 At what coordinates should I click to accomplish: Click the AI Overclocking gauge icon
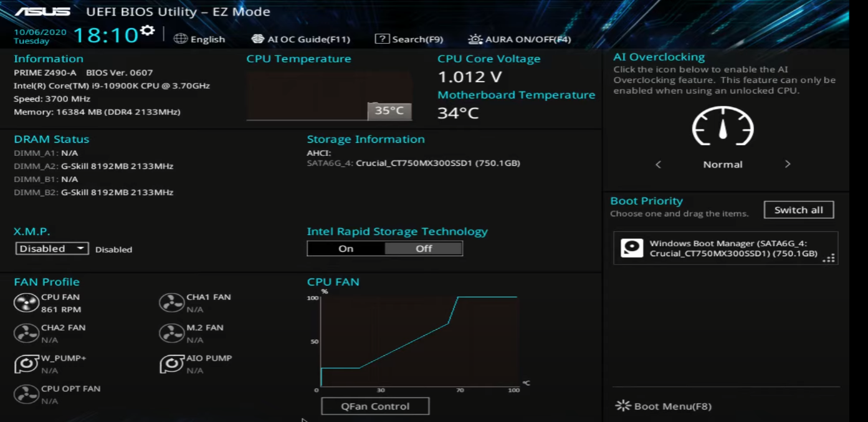click(723, 126)
